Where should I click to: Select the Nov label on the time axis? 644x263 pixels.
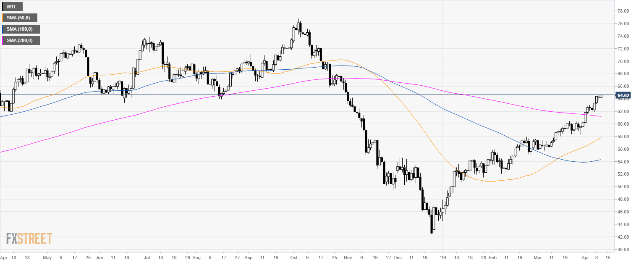348,256
